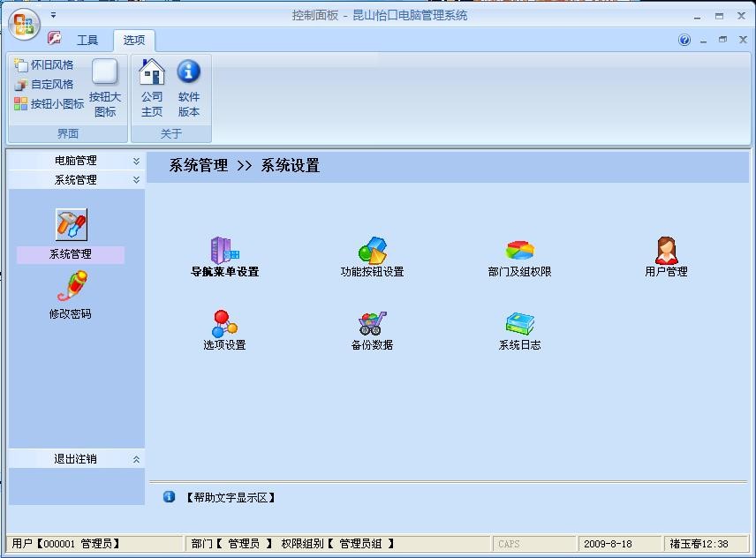The height and width of the screenshot is (558, 756).
Task: Click the 界面 ribbon group label
Action: click(68, 133)
